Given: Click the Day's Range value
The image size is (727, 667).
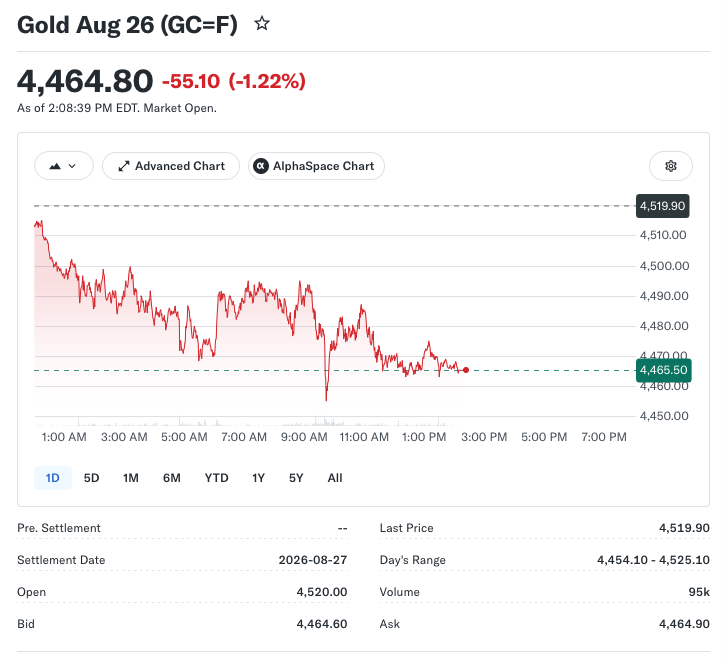Looking at the screenshot, I should coord(653,560).
